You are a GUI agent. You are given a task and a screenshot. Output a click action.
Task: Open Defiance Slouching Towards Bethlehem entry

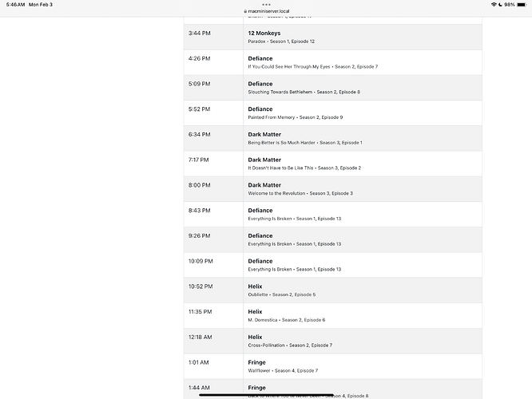coord(362,88)
